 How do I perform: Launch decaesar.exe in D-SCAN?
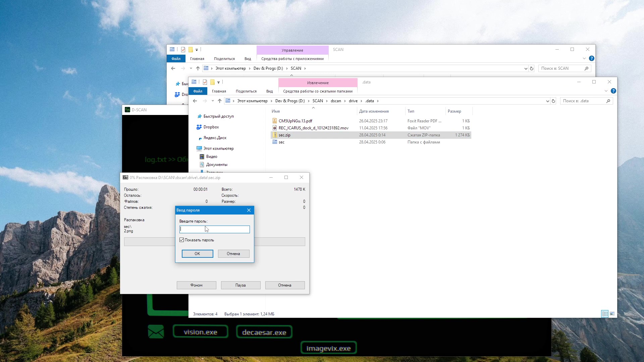[264, 332]
